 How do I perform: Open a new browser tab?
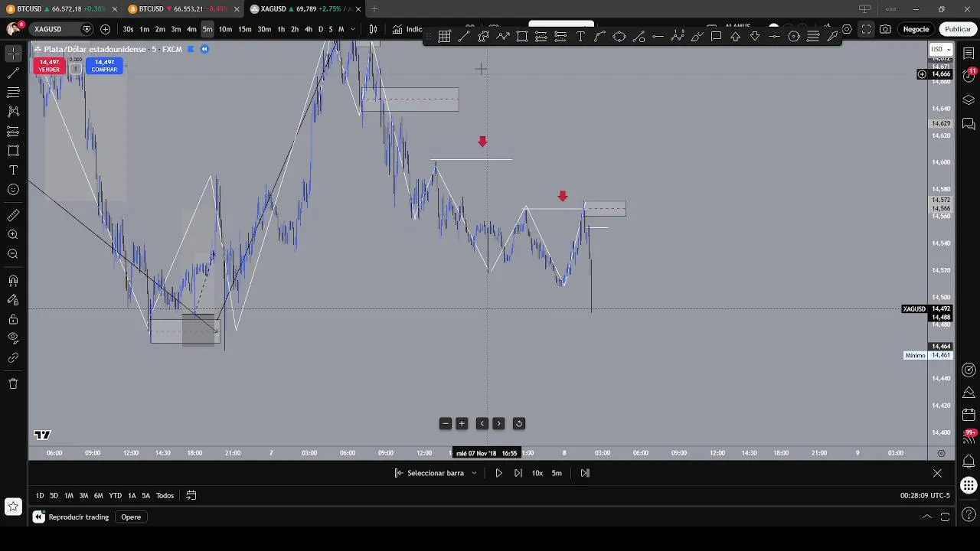coord(374,9)
